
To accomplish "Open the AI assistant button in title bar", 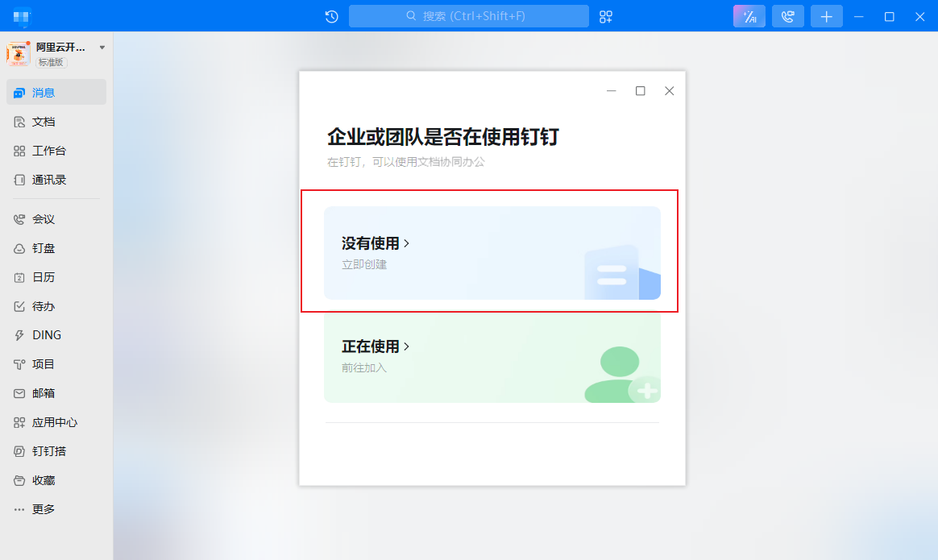I will click(x=749, y=16).
